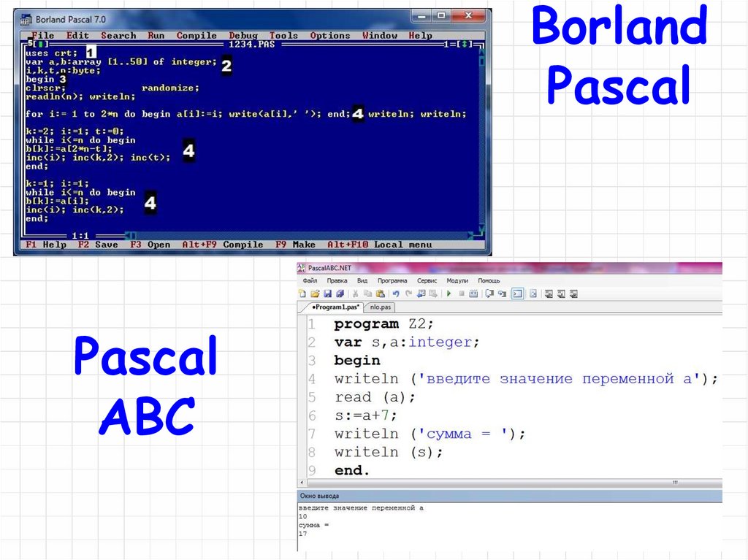Open the Window menu in Borland Pascal
Viewport: 748px width, 560px height.
pyautogui.click(x=379, y=35)
